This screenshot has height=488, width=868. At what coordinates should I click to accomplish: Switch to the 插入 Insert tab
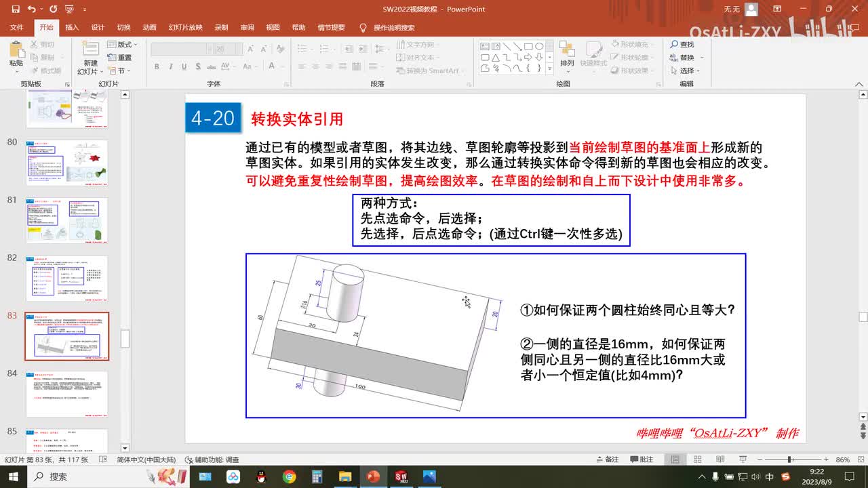pos(72,28)
